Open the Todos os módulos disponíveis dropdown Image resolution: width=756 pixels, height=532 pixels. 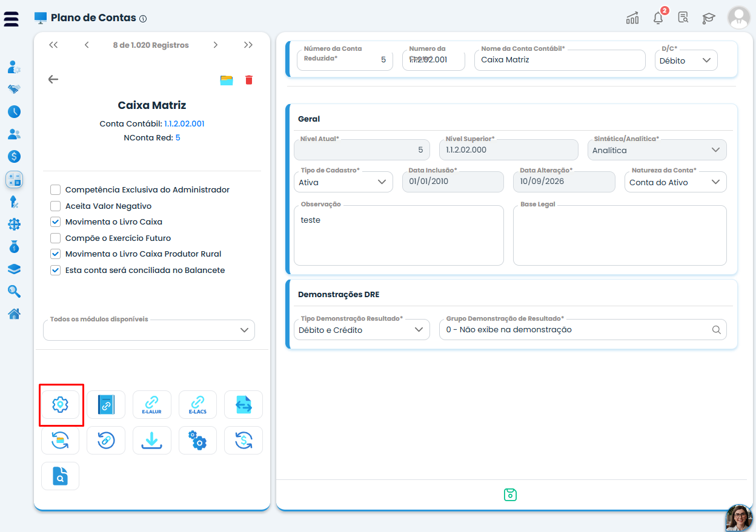pyautogui.click(x=149, y=330)
